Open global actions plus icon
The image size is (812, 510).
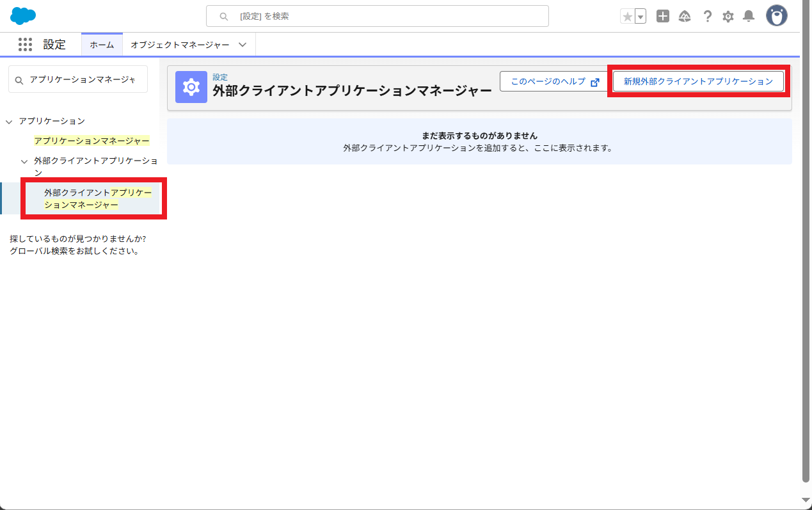click(663, 17)
